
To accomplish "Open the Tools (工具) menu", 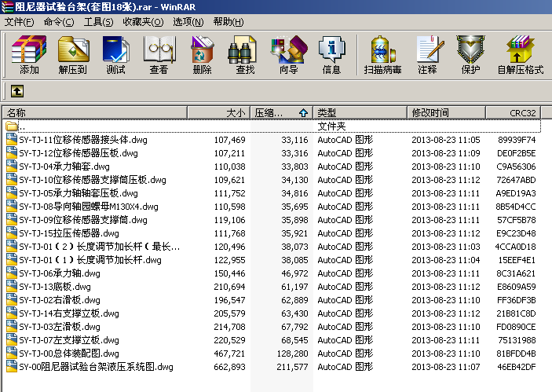I will 98,22.
